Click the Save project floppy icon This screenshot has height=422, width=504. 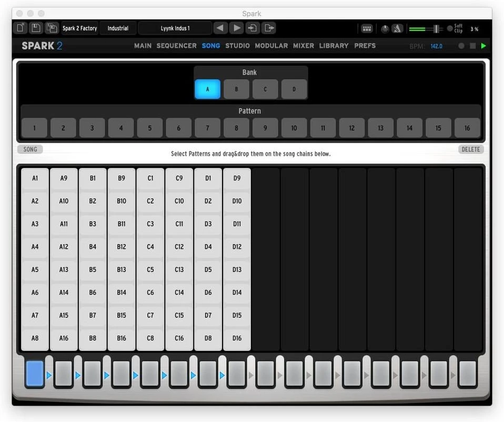[x=36, y=28]
